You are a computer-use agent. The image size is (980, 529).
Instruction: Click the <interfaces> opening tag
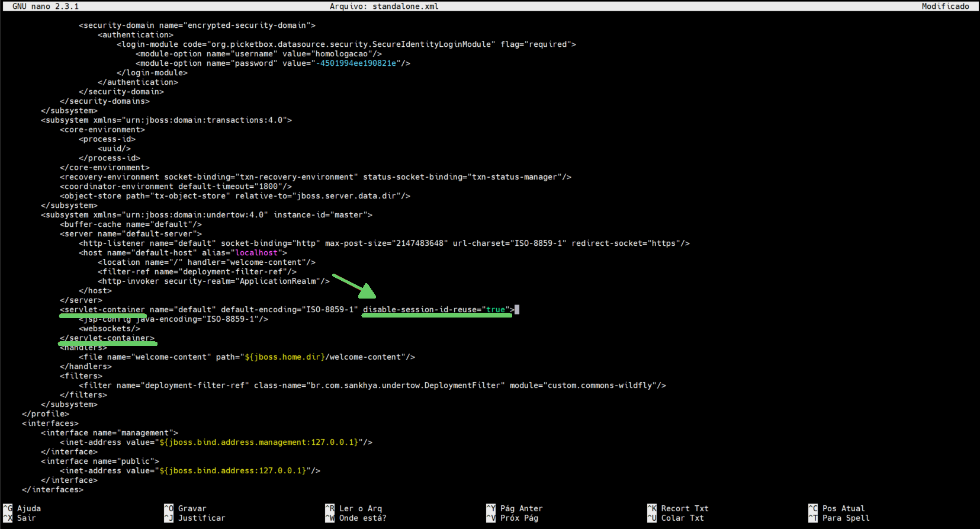(x=50, y=424)
